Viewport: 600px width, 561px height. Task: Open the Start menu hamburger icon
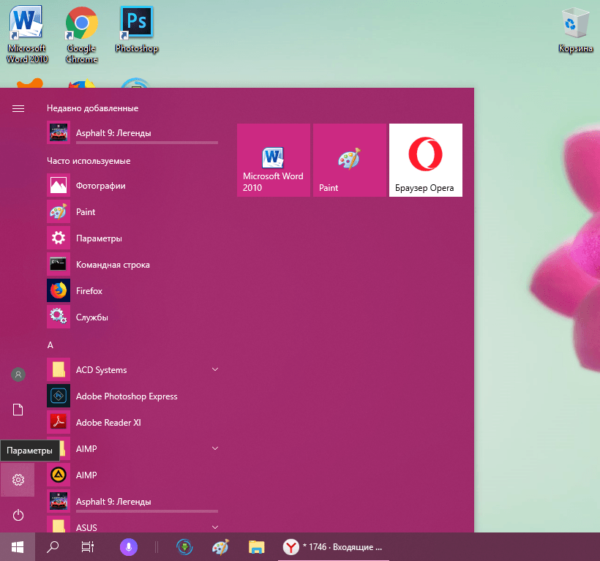(x=18, y=109)
